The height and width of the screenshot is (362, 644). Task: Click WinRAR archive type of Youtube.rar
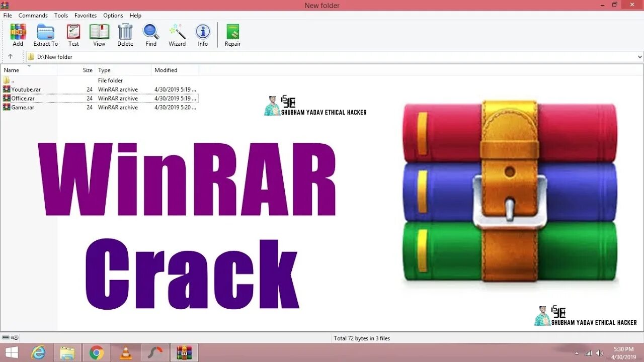point(118,89)
